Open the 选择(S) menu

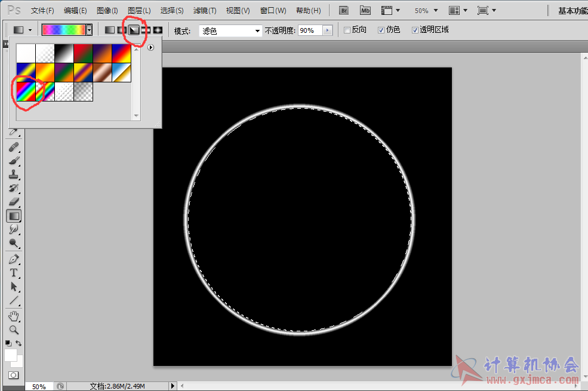click(172, 11)
